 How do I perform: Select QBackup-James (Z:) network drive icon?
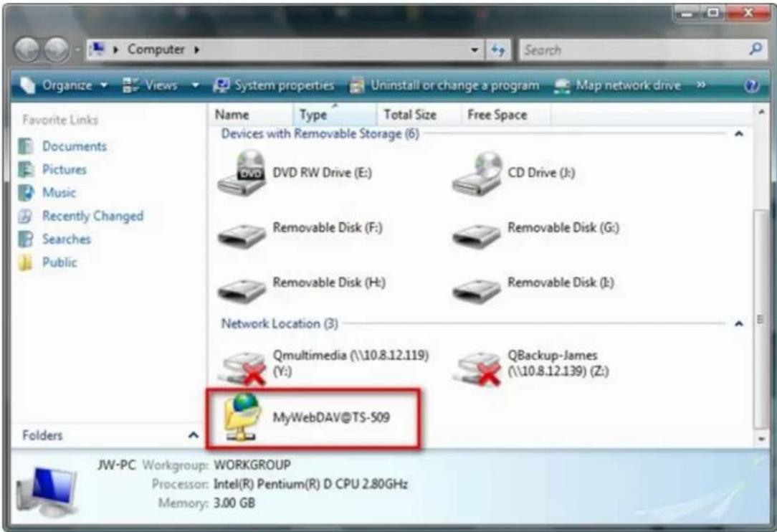coord(479,367)
